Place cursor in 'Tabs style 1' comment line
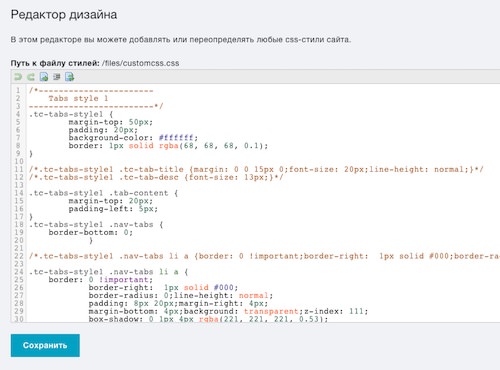Viewport: 500px width, 370px height. pos(78,98)
